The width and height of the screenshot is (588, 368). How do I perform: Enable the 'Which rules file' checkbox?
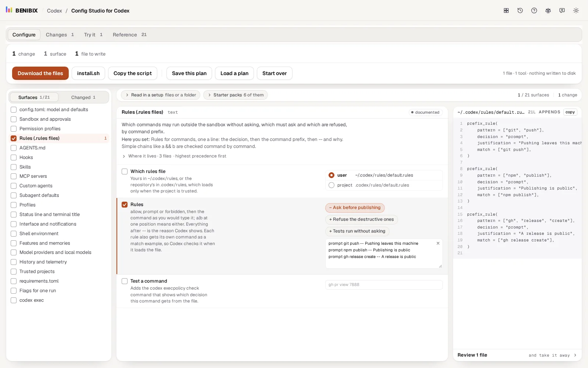pyautogui.click(x=125, y=171)
